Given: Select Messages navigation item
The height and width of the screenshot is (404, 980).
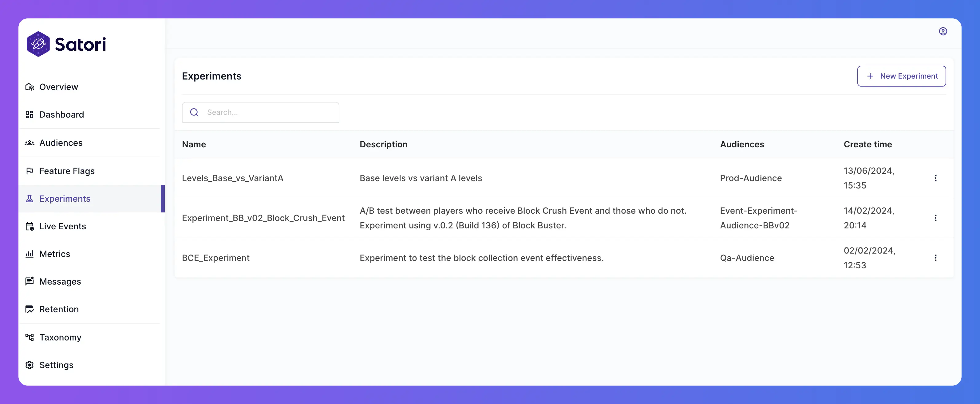Looking at the screenshot, I should click(x=60, y=281).
